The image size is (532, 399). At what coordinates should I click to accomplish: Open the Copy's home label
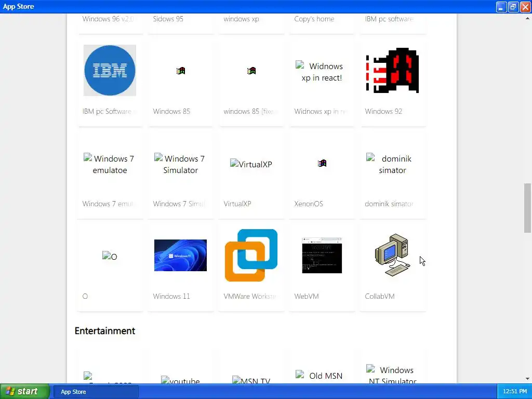[x=314, y=19]
